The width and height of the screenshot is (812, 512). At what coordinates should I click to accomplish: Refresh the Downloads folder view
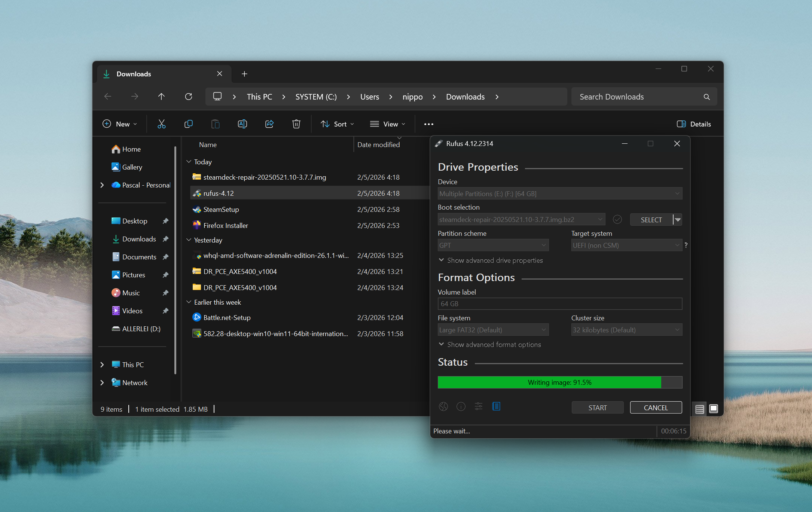[x=189, y=97]
